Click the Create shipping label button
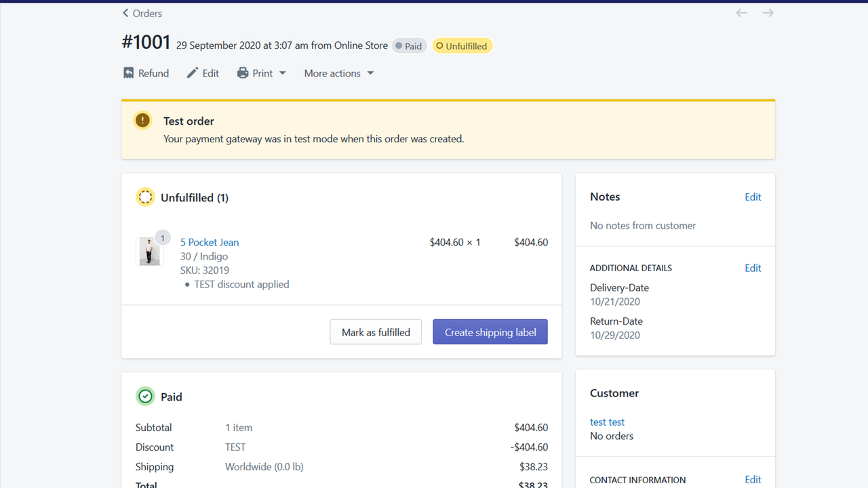The width and height of the screenshot is (868, 488). pyautogui.click(x=490, y=331)
